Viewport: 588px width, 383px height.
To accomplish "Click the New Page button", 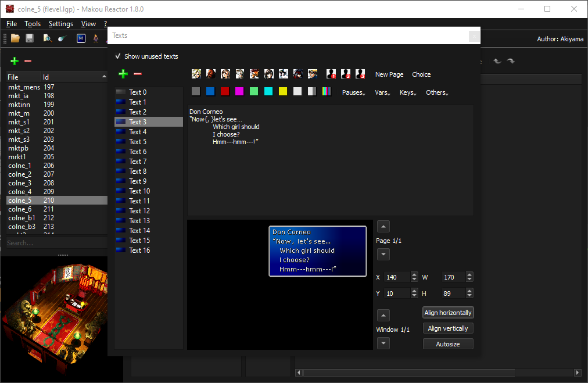I will click(389, 74).
